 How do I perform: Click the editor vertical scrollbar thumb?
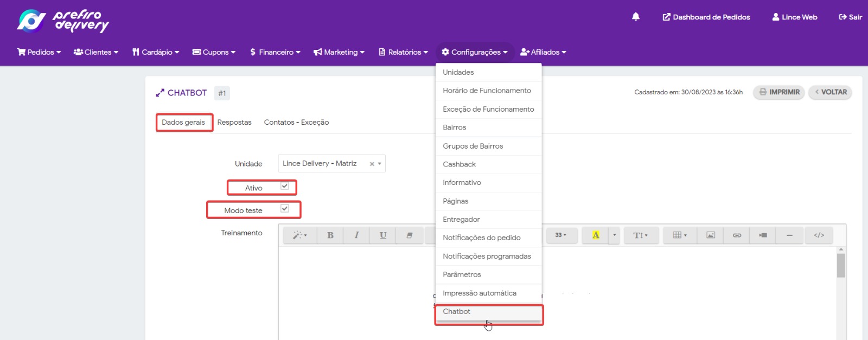pos(841,266)
